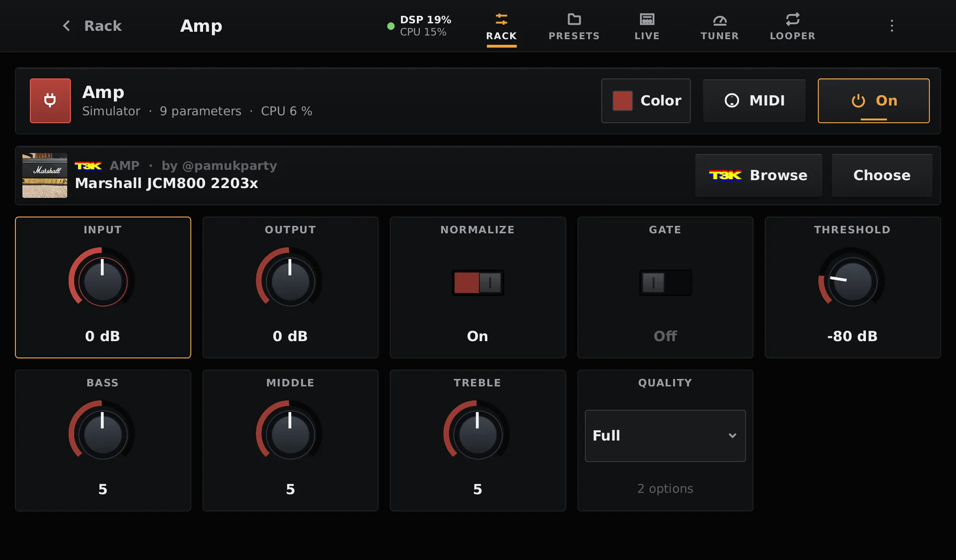Click the Marshall JCM800 2203x model name
Viewport: 956px width, 560px height.
pos(167,183)
